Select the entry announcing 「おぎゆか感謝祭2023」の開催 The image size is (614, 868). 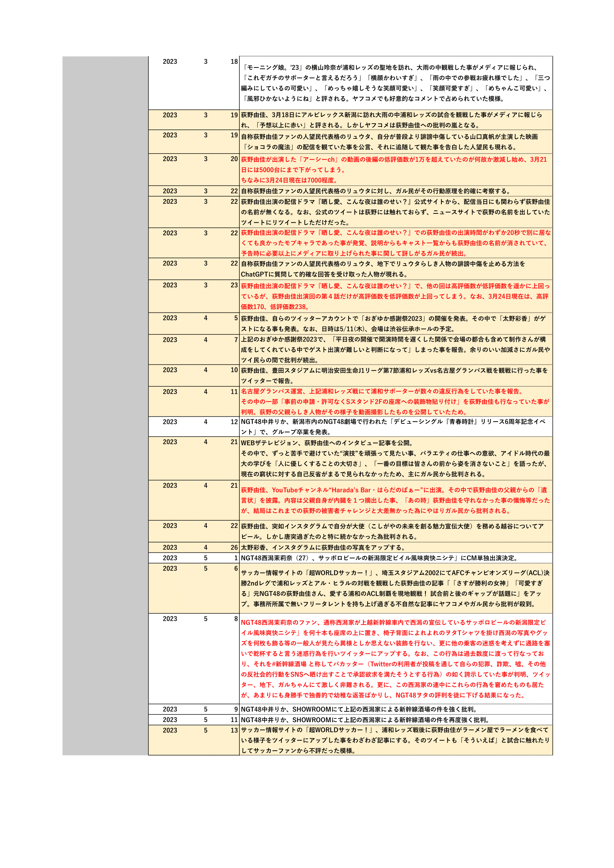click(396, 324)
